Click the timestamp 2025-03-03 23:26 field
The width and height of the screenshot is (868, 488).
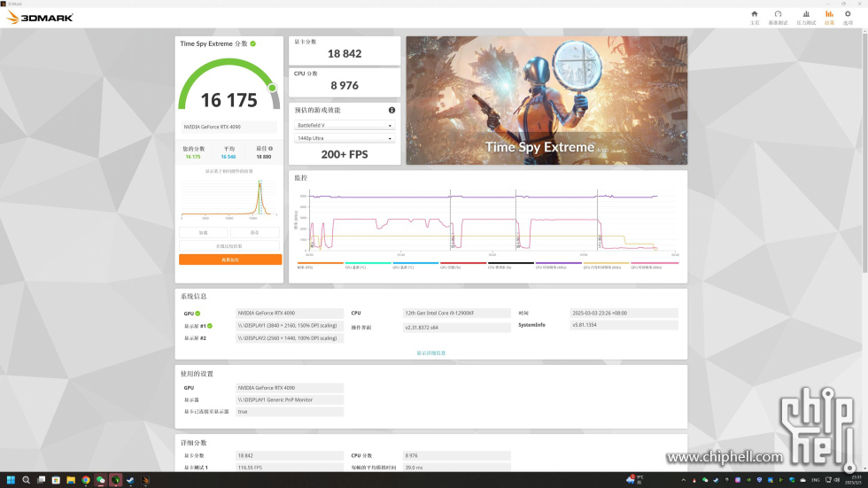pyautogui.click(x=624, y=314)
